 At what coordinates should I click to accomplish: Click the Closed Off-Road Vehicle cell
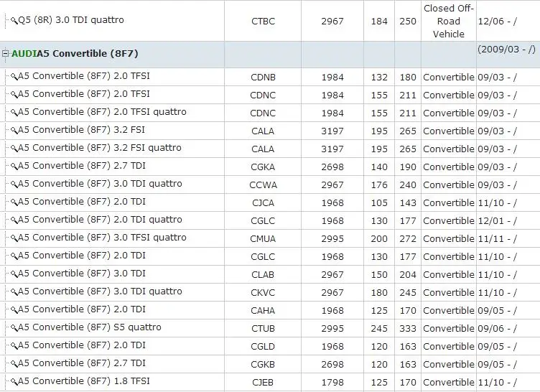(x=448, y=21)
